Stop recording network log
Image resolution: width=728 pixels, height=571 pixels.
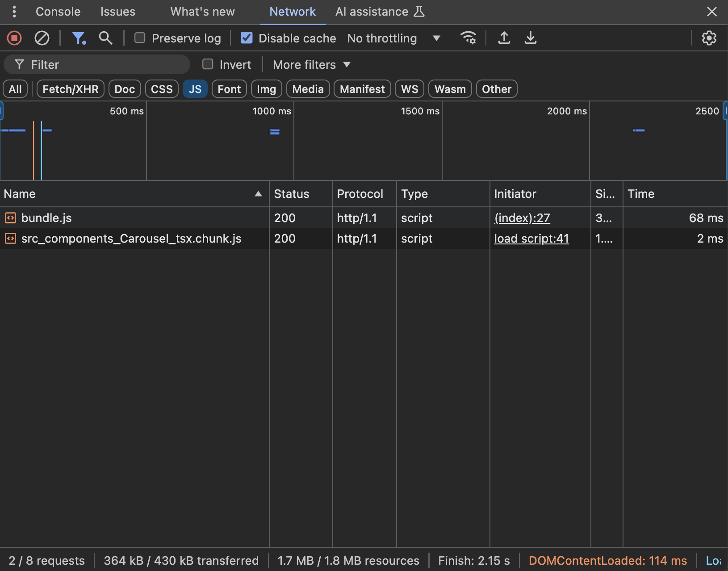point(14,38)
